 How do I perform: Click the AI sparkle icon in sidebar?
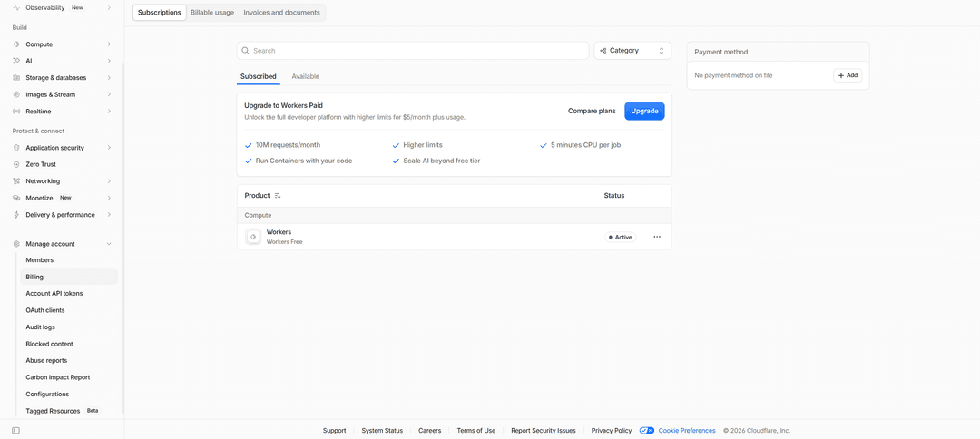(16, 61)
